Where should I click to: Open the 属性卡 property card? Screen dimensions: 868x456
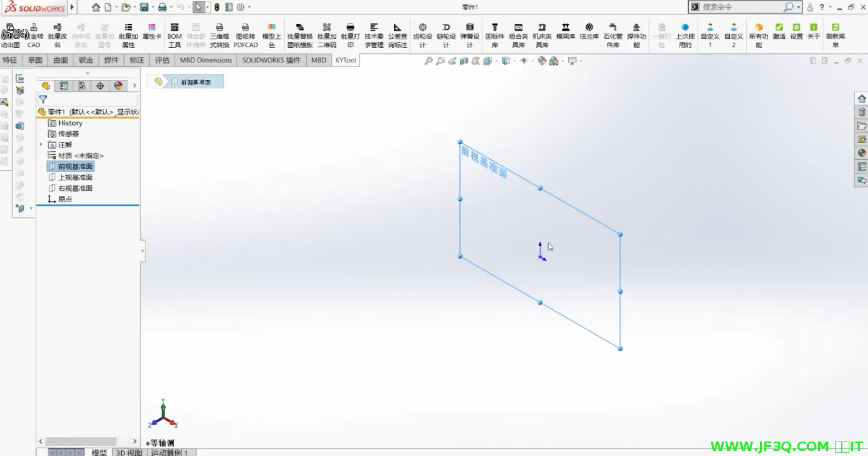[x=152, y=31]
